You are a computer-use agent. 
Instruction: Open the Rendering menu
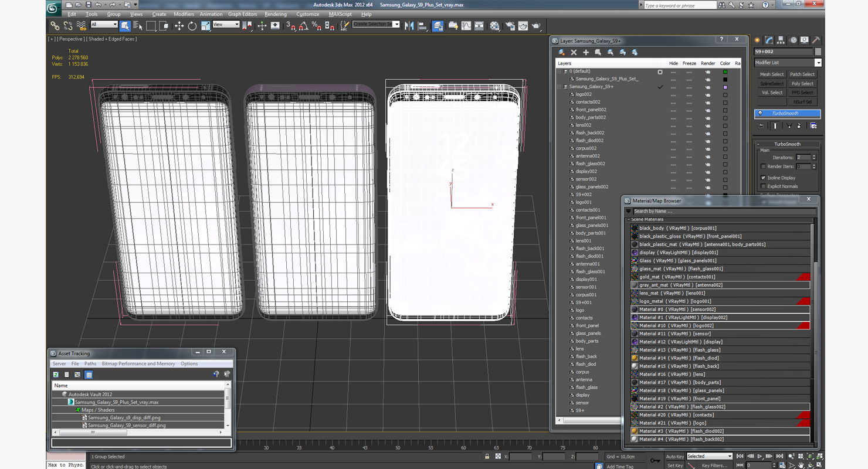pyautogui.click(x=276, y=14)
